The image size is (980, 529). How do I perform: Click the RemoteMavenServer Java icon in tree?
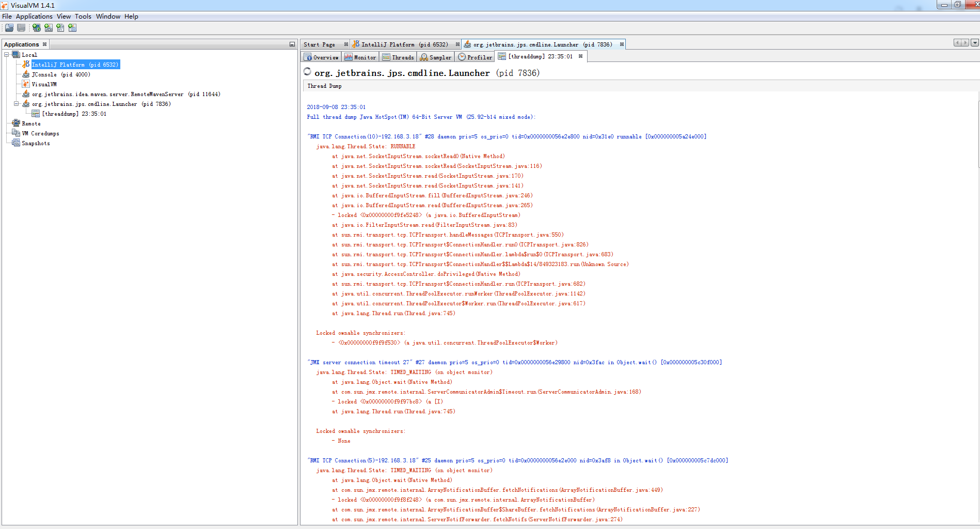(x=26, y=94)
